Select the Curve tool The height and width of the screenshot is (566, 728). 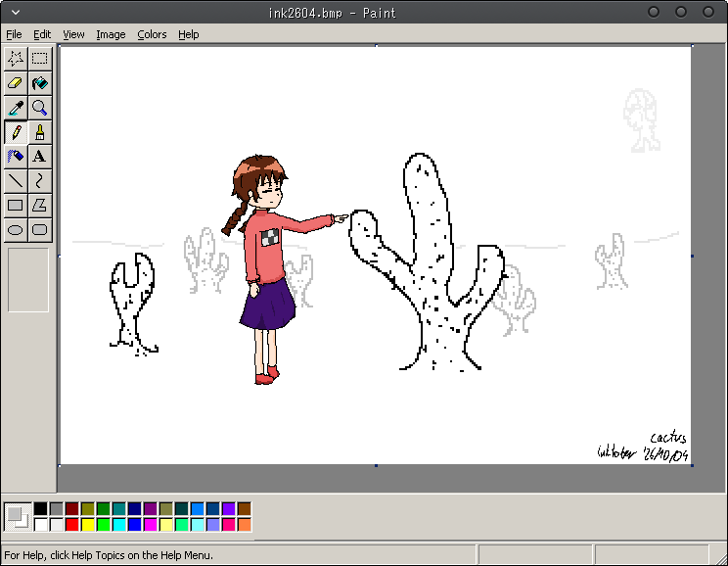pyautogui.click(x=40, y=181)
